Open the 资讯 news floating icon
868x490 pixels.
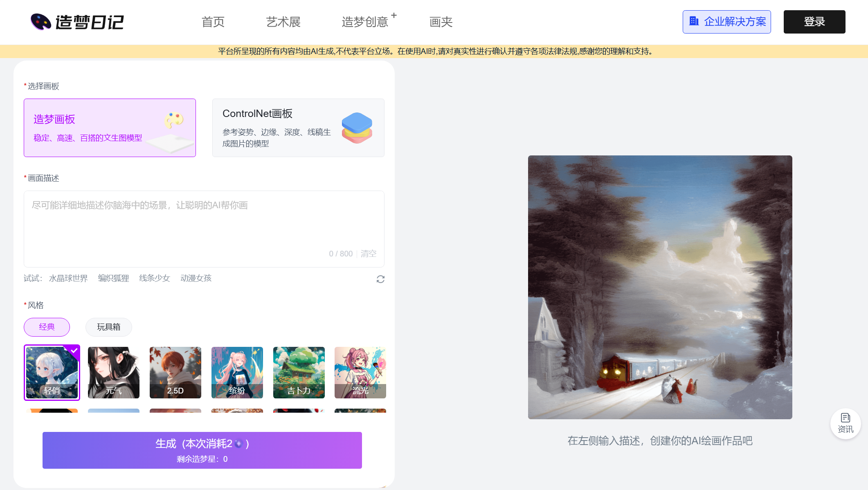(x=845, y=423)
